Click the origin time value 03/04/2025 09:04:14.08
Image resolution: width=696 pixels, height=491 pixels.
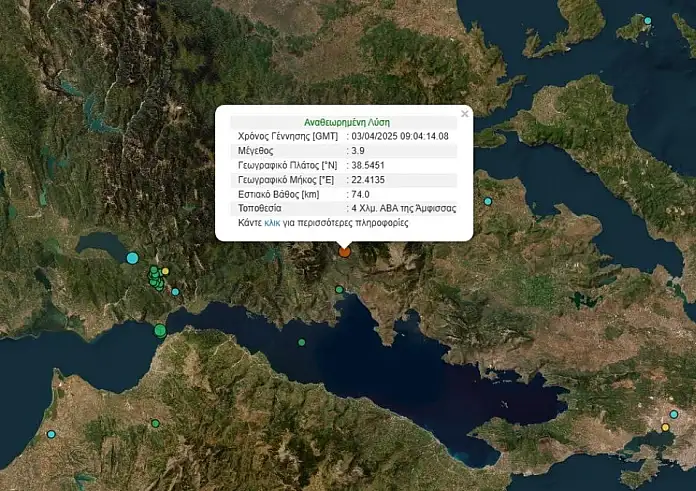(x=398, y=136)
